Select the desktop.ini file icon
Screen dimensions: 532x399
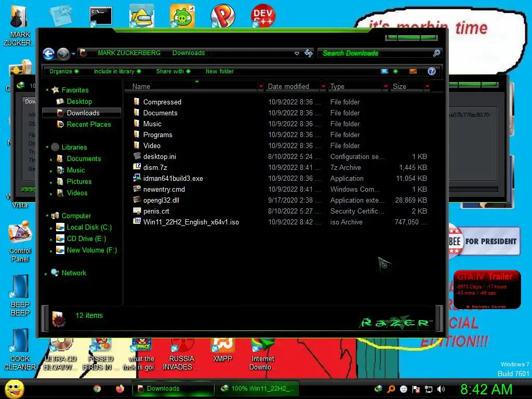137,156
